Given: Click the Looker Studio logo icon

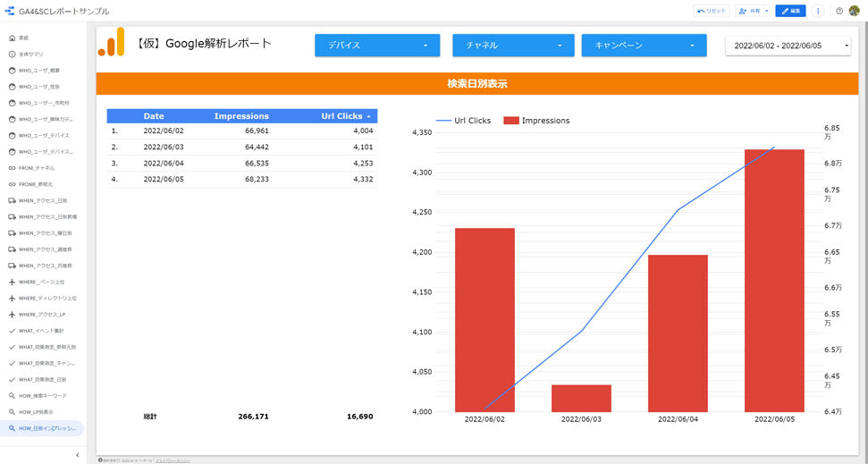Looking at the screenshot, I should tap(10, 11).
